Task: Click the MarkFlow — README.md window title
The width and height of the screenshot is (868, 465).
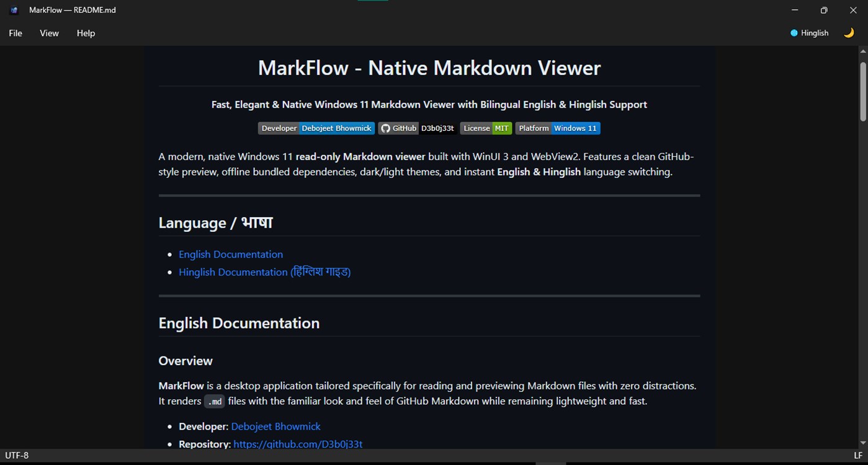Action: point(73,10)
